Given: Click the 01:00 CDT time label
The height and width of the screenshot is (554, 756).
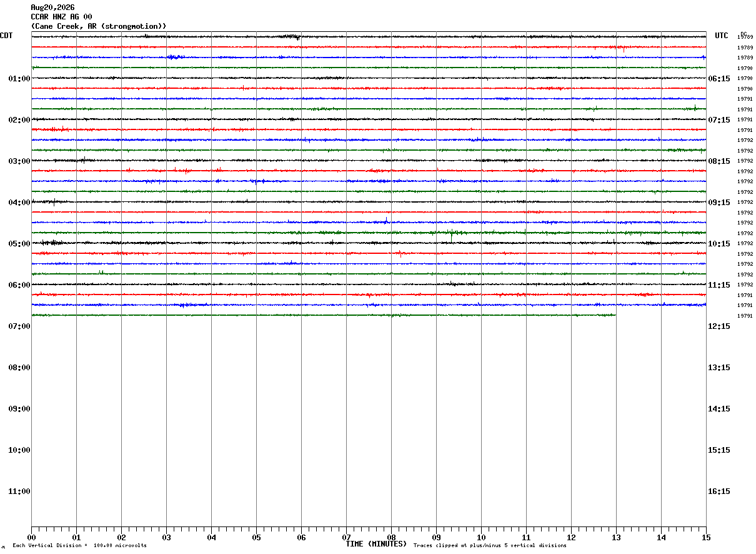Looking at the screenshot, I should [19, 79].
